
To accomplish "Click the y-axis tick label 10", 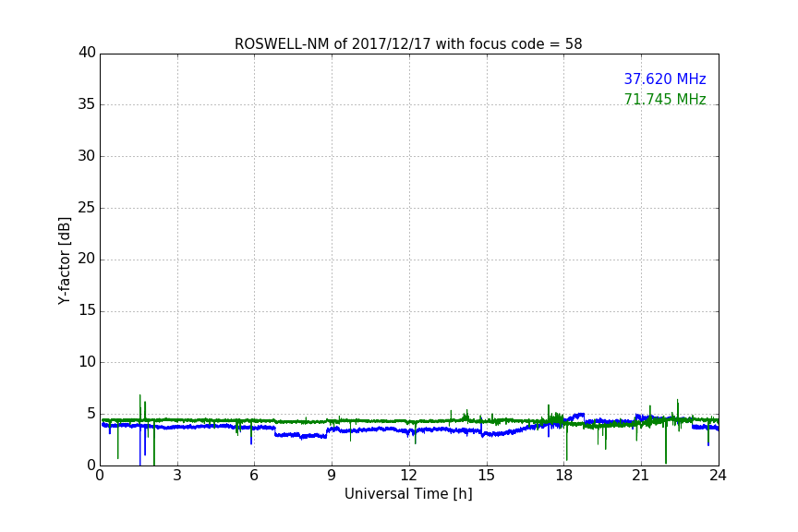I will pyautogui.click(x=87, y=362).
